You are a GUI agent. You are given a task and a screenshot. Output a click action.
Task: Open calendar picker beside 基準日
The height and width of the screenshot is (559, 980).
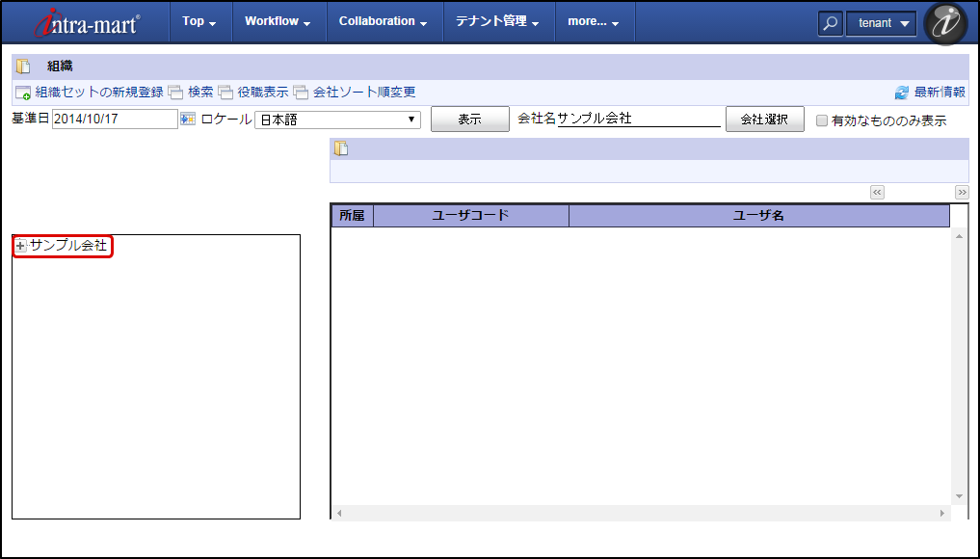[188, 119]
